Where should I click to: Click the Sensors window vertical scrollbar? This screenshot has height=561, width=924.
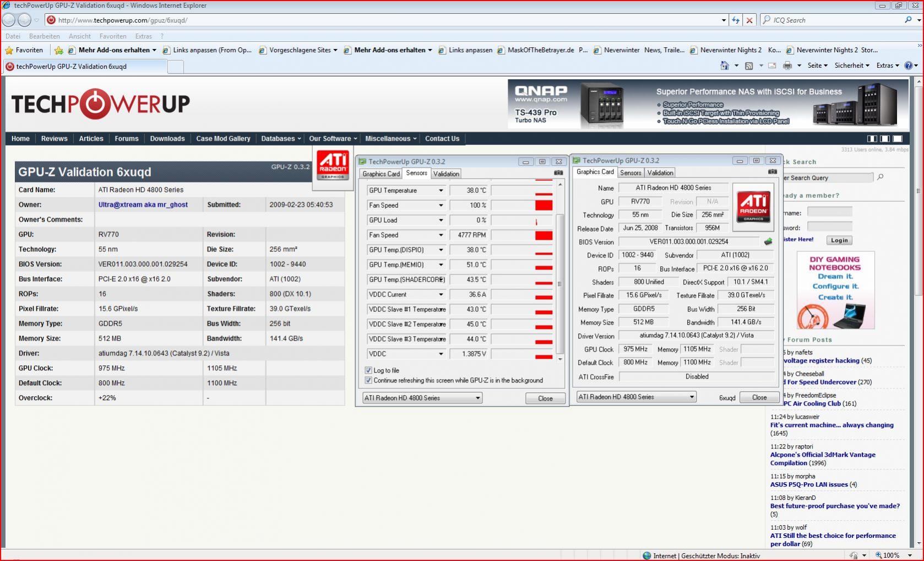point(560,271)
